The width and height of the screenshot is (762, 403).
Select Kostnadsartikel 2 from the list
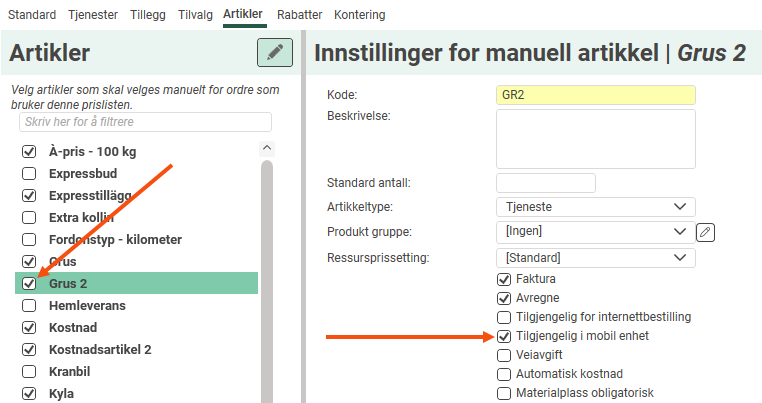tap(100, 349)
